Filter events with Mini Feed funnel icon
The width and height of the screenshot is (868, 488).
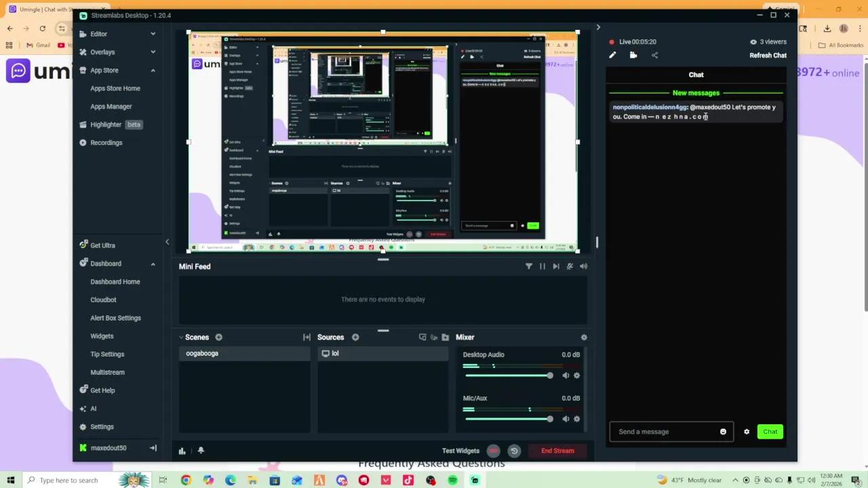coord(529,266)
